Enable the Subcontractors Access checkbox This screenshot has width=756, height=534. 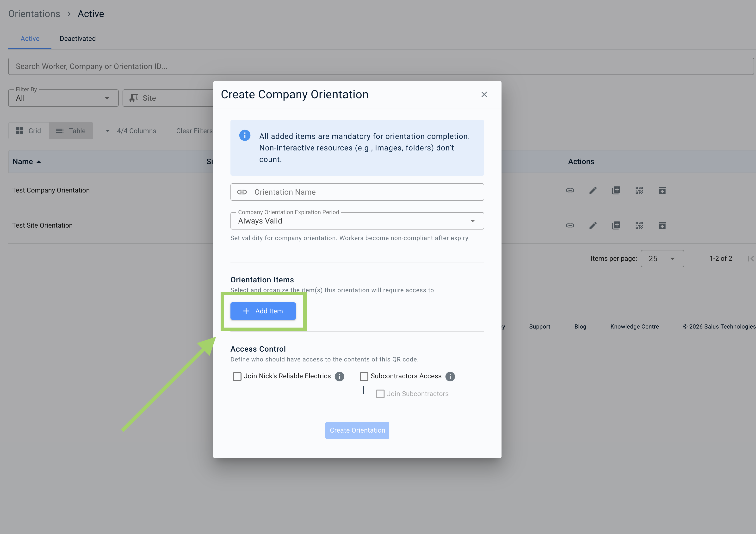tap(364, 376)
